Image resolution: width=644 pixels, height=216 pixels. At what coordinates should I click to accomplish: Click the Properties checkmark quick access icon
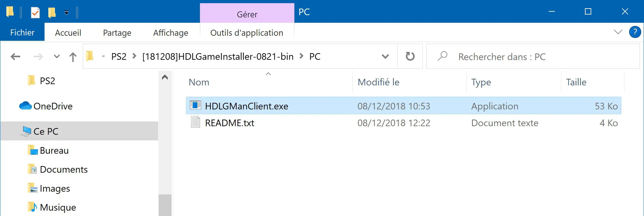[x=35, y=13]
